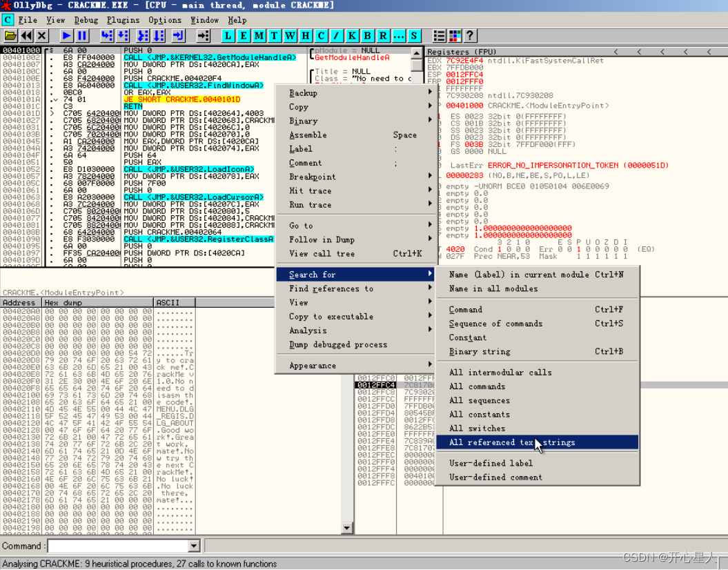Expand the Appearance submenu

tap(355, 365)
